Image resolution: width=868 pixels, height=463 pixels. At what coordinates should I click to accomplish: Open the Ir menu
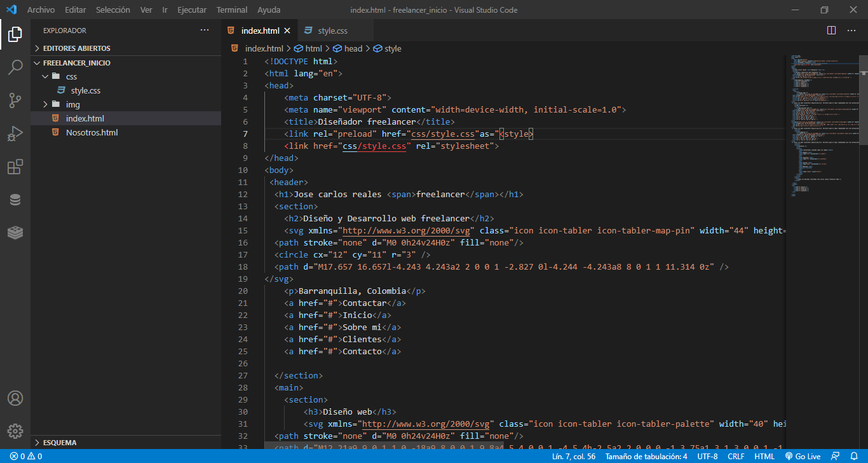point(165,10)
